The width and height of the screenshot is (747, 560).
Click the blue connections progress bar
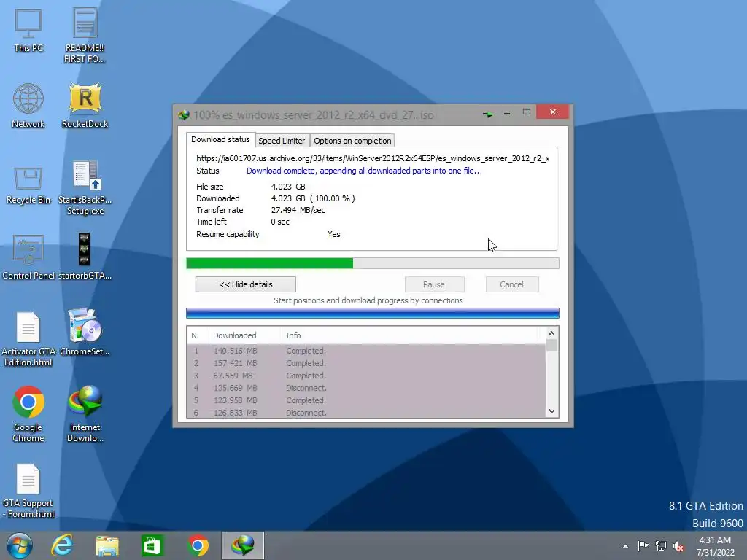coord(373,314)
